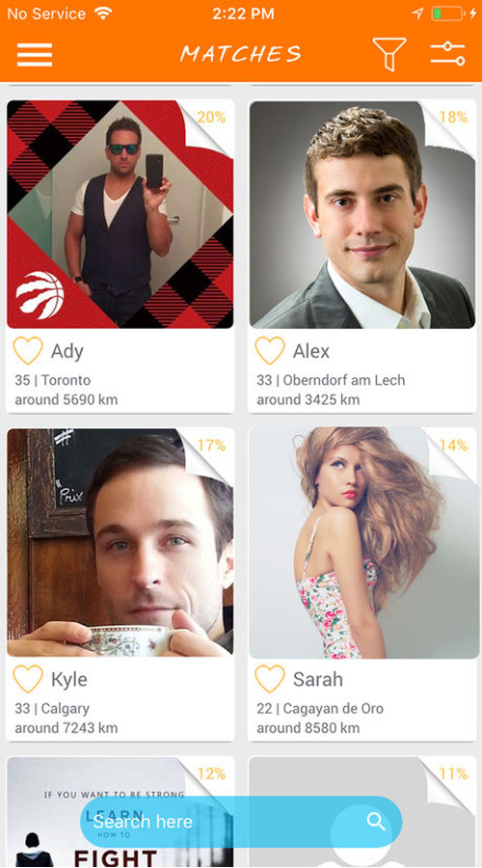
Task: Open the sliders settings icon
Action: point(447,54)
